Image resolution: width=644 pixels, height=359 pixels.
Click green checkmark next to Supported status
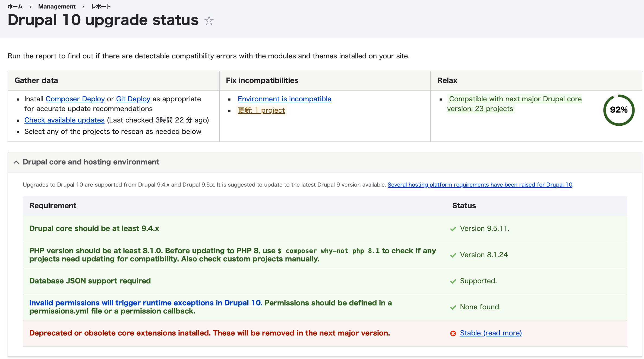[453, 281]
